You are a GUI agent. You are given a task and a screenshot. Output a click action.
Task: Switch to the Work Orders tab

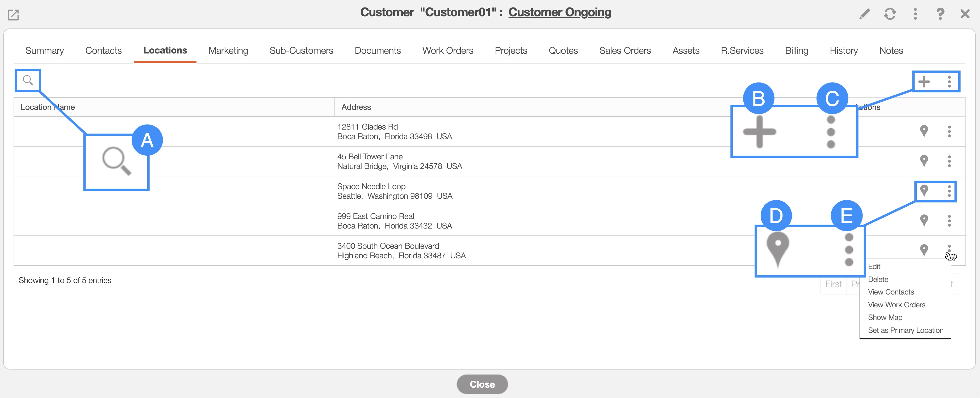click(x=447, y=51)
